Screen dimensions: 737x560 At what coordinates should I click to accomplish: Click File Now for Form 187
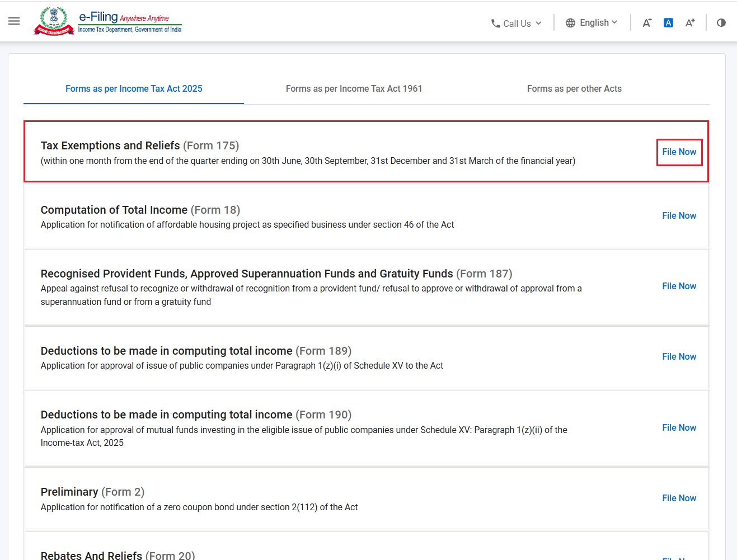[x=679, y=286]
